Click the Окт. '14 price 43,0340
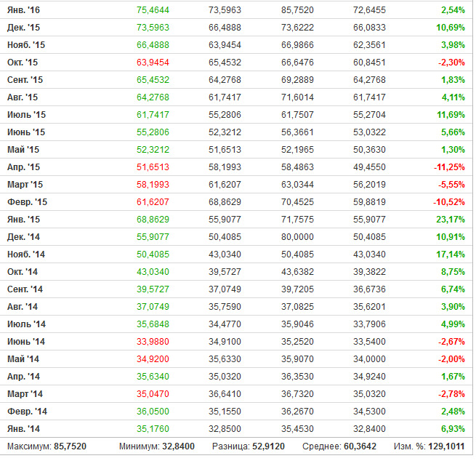 click(153, 272)
